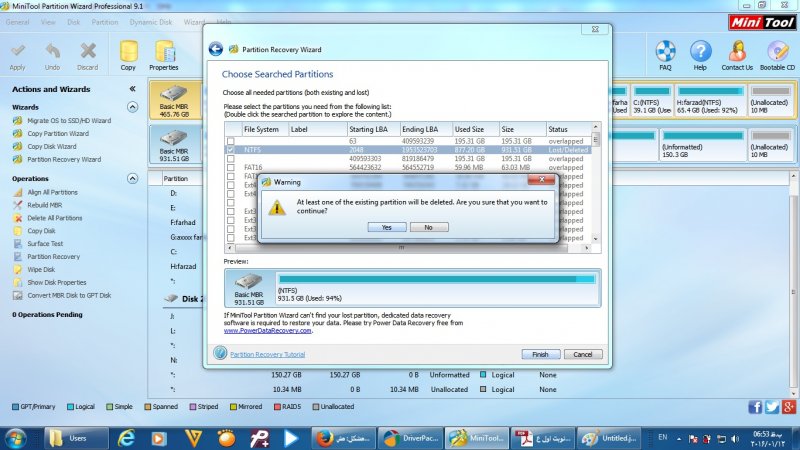Sort by the Status column header
Screen dimensions: 800x450
coord(568,129)
